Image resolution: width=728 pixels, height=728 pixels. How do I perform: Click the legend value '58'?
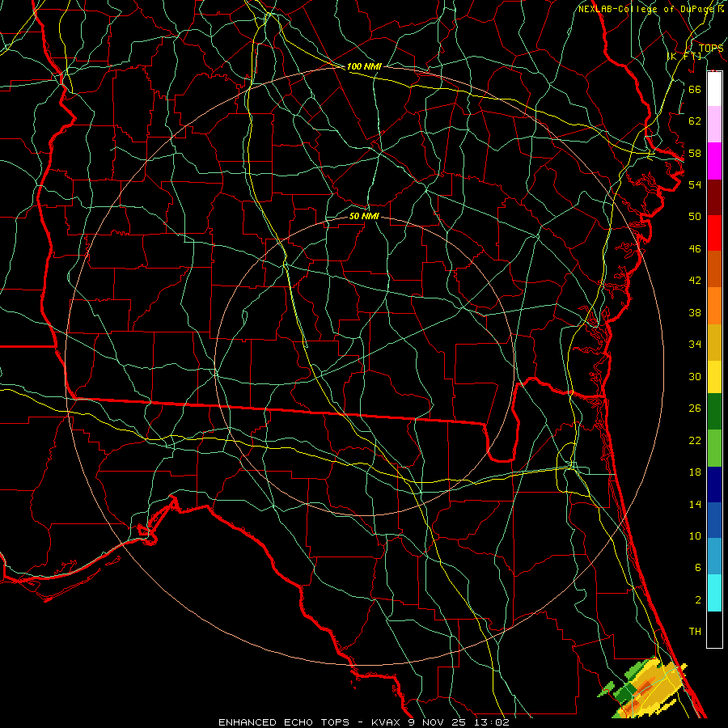pyautogui.click(x=695, y=153)
